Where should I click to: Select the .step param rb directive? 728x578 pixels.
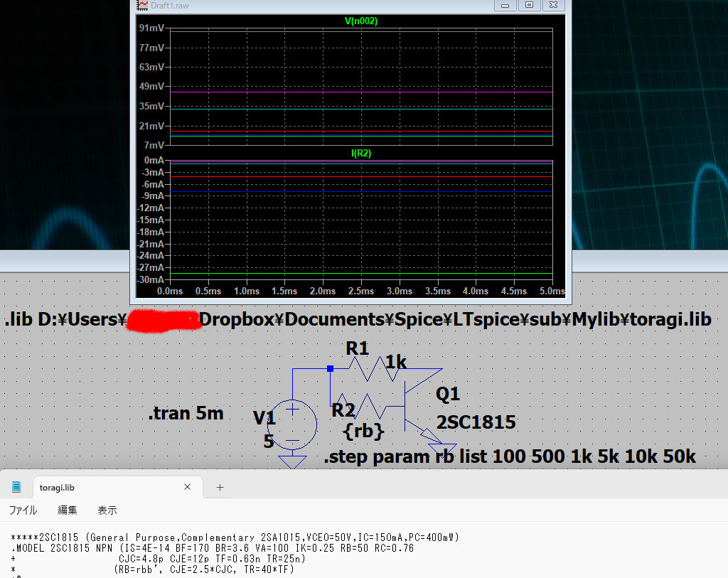point(509,457)
